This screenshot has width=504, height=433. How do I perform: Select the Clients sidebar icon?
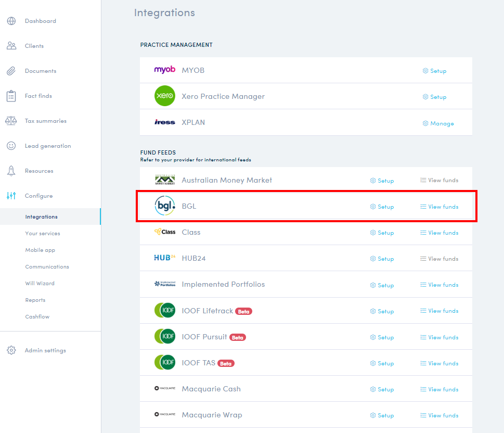11,46
